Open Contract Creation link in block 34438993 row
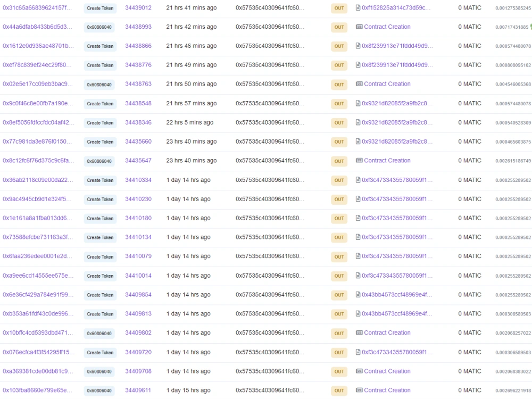Viewport: 532px width, 399px height. pos(387,27)
